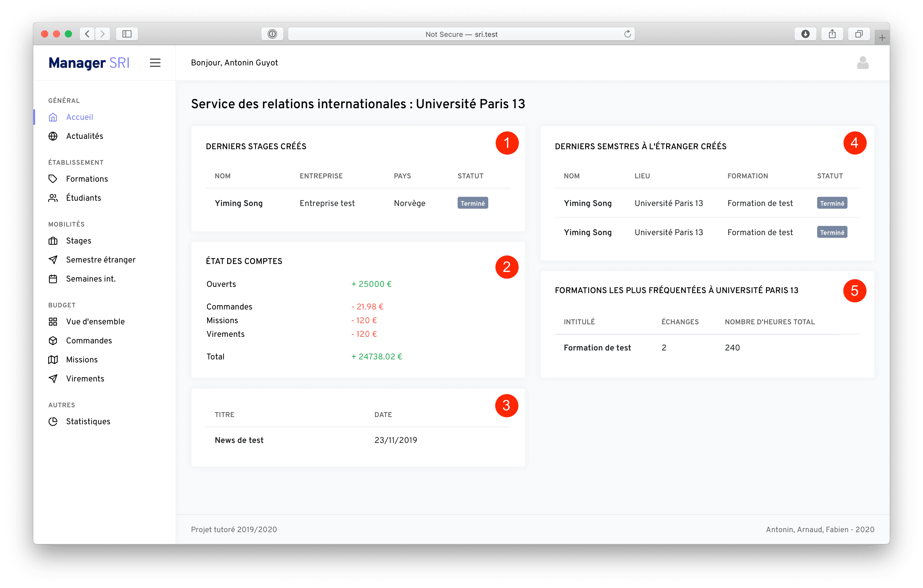Open Semestre étranger menu item
923x588 pixels.
101,260
